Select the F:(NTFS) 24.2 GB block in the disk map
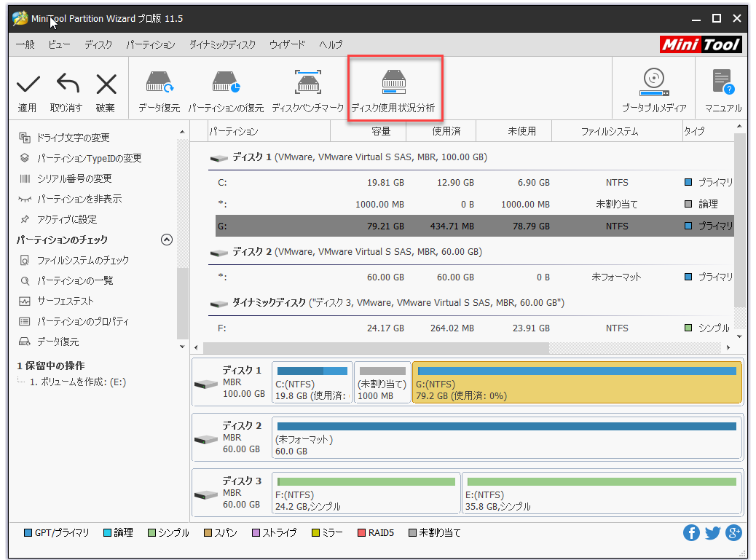756x560 pixels. click(x=366, y=494)
